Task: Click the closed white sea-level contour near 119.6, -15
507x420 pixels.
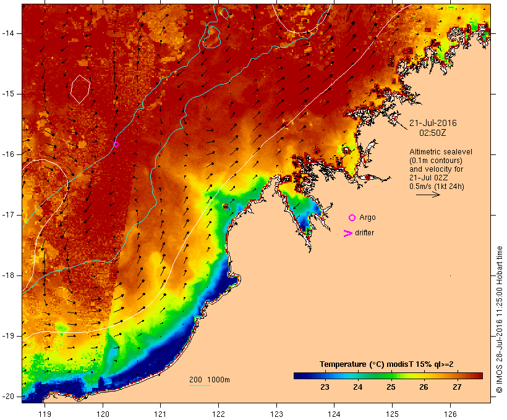Action: (80, 89)
